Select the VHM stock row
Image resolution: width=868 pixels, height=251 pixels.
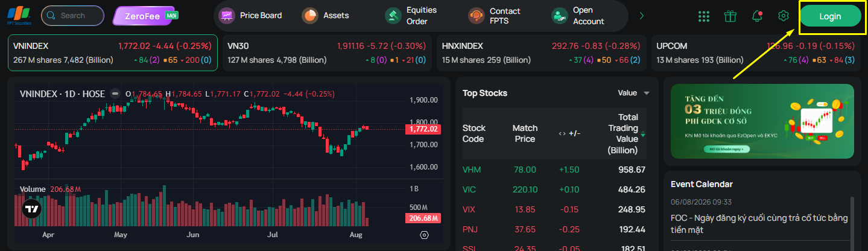(x=554, y=170)
